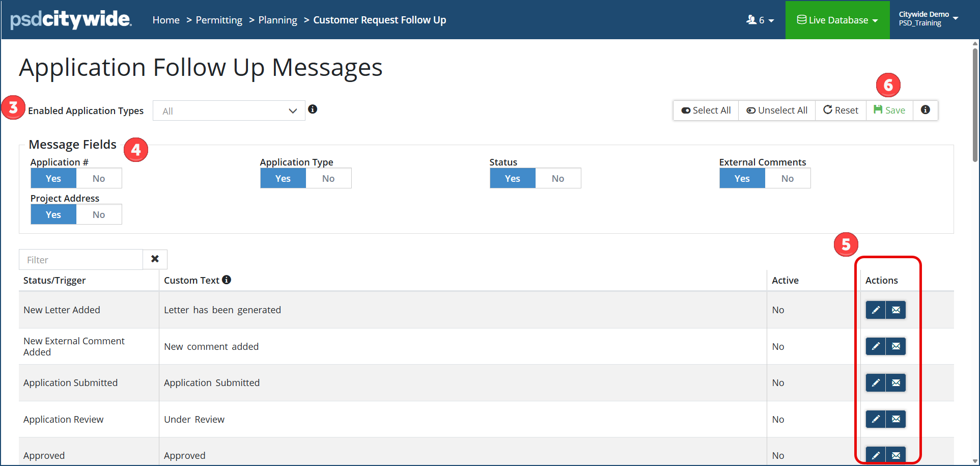Clear the filter with the X icon
This screenshot has height=466, width=980.
point(155,259)
